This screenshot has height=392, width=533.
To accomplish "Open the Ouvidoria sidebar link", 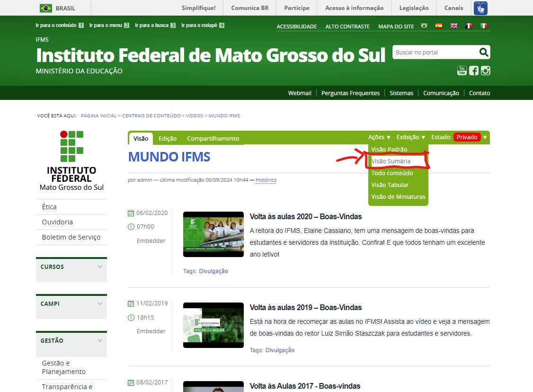I will click(x=57, y=222).
